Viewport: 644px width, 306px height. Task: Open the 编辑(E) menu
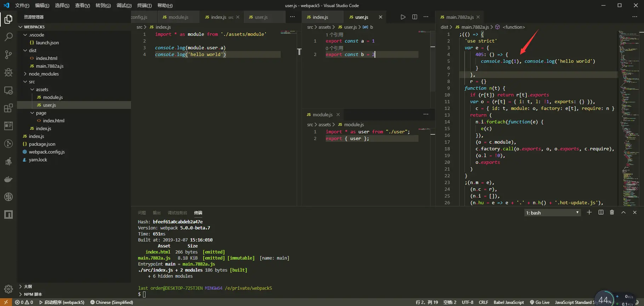click(42, 5)
